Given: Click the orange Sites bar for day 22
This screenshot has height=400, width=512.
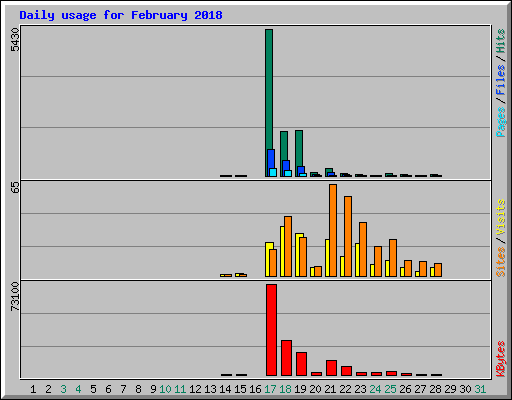Looking at the screenshot, I should pyautogui.click(x=348, y=236).
